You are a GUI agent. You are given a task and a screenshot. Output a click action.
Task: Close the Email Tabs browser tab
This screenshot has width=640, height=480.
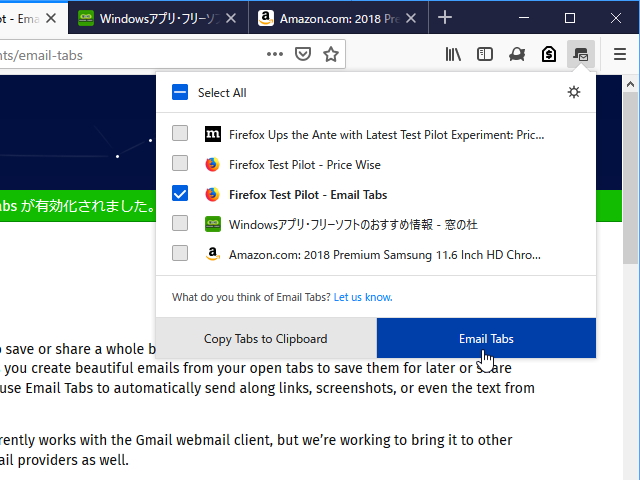click(x=51, y=18)
